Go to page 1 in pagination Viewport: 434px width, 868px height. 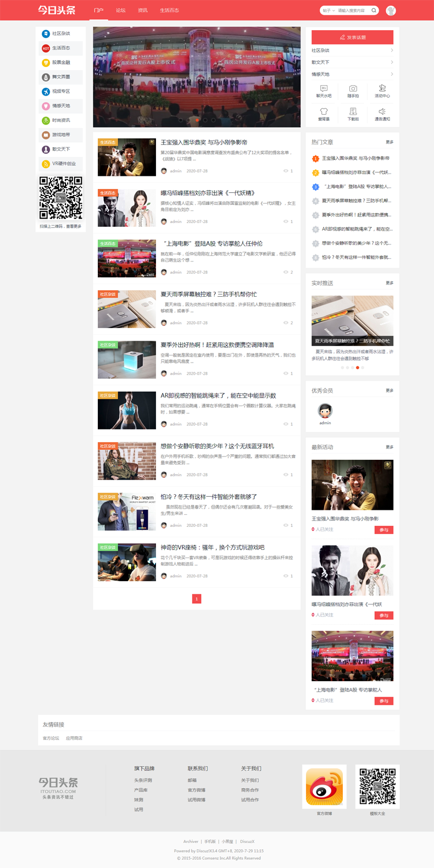click(x=197, y=599)
